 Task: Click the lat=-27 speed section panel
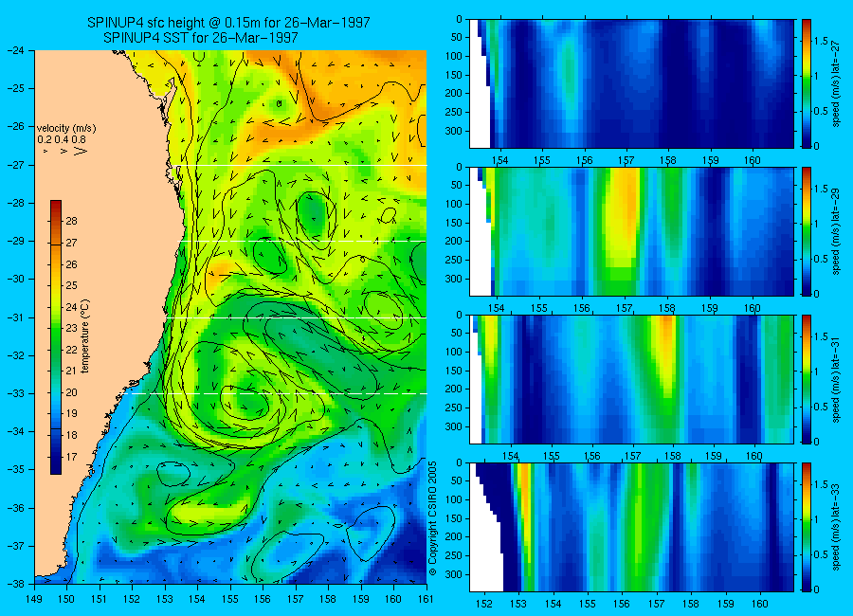click(631, 83)
